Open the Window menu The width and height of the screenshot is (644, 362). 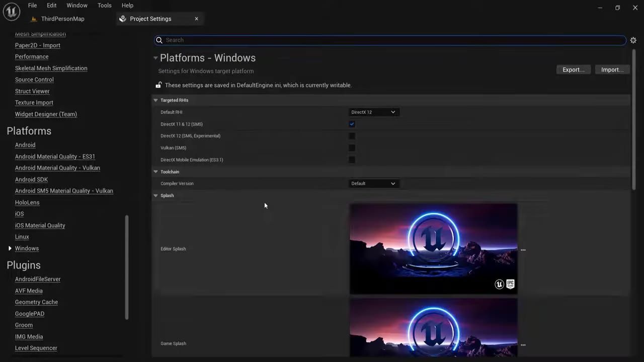point(77,6)
